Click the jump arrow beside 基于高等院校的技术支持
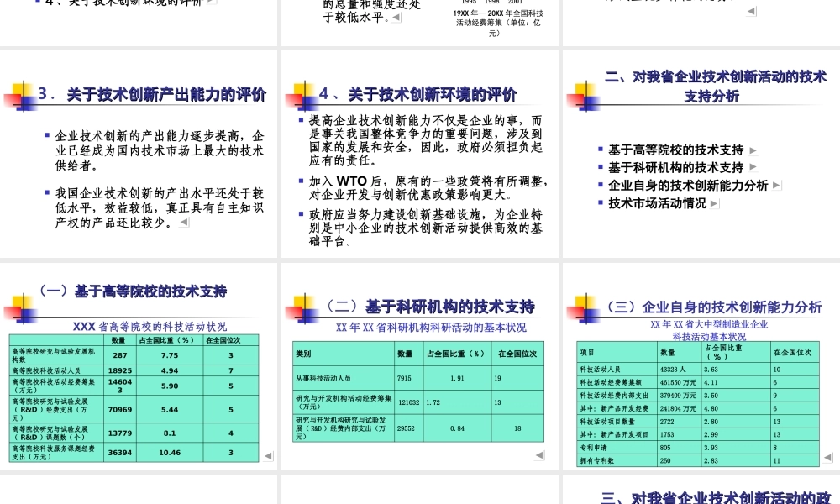 click(x=753, y=148)
